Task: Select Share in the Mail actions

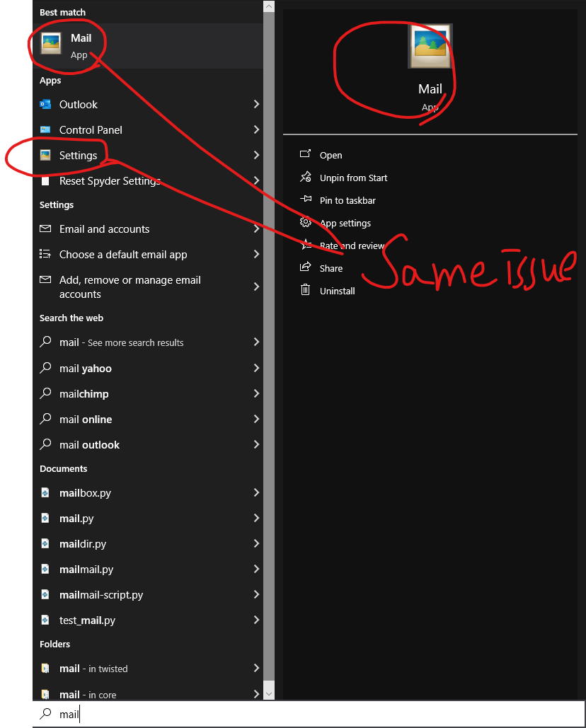Action: tap(331, 268)
